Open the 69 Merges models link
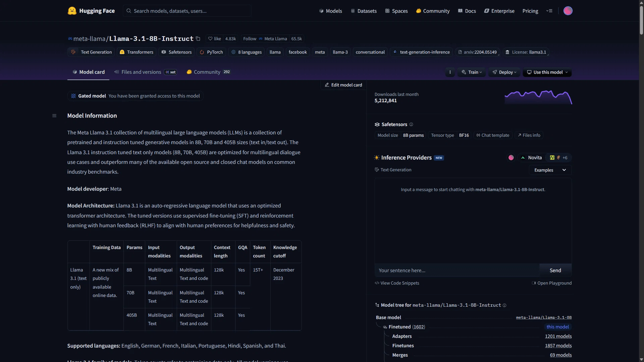The image size is (644, 362). coord(561,355)
